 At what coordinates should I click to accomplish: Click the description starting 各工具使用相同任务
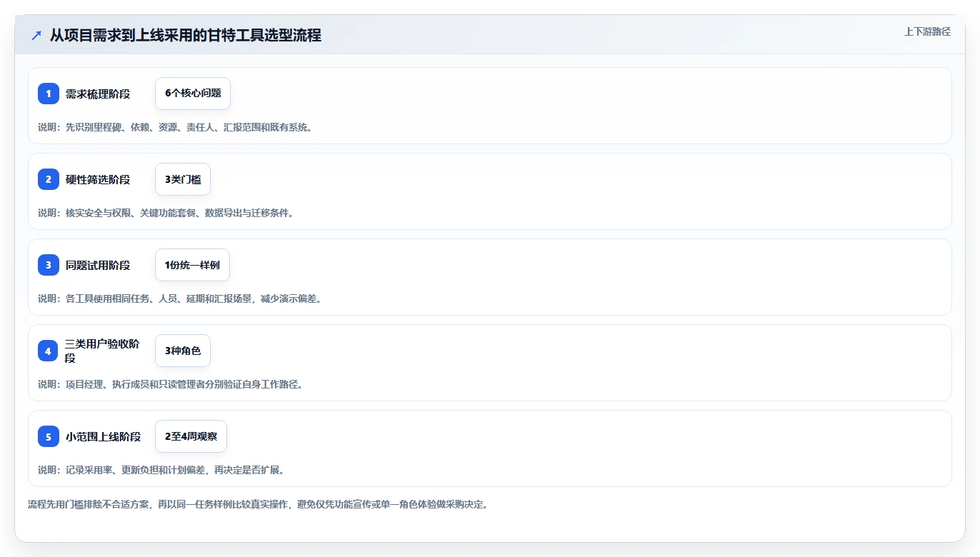pos(179,298)
